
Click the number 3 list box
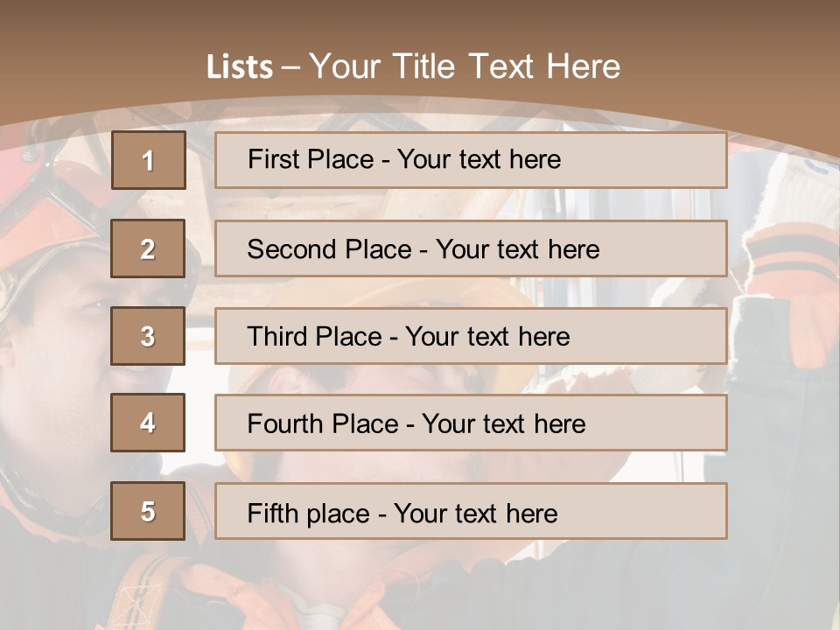point(148,336)
